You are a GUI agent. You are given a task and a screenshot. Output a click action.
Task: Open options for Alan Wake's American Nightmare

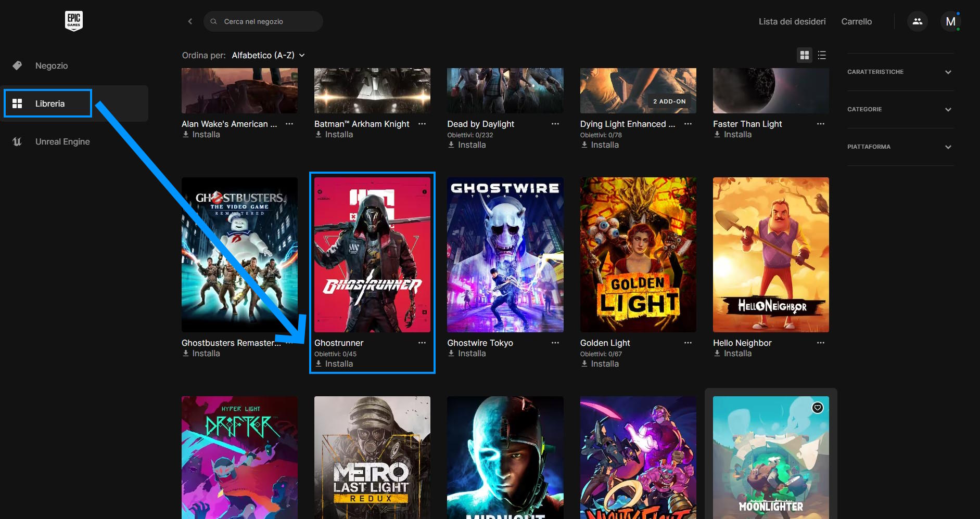coord(289,124)
